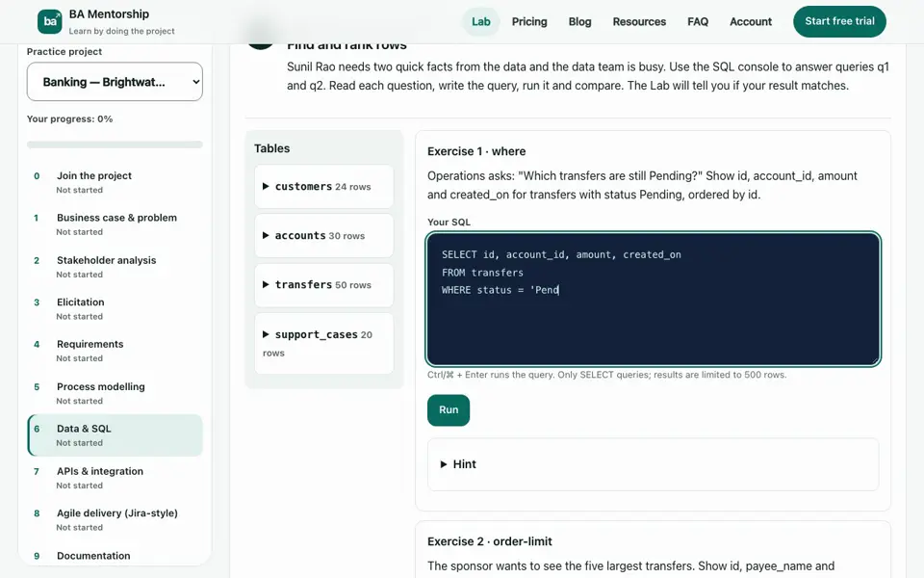Click the Practice project label
The image size is (924, 578).
click(64, 51)
